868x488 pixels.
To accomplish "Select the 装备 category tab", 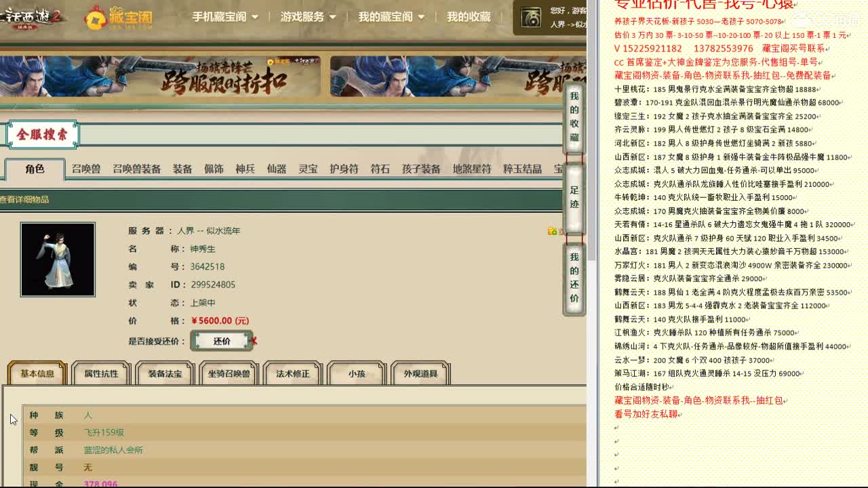I will (182, 169).
